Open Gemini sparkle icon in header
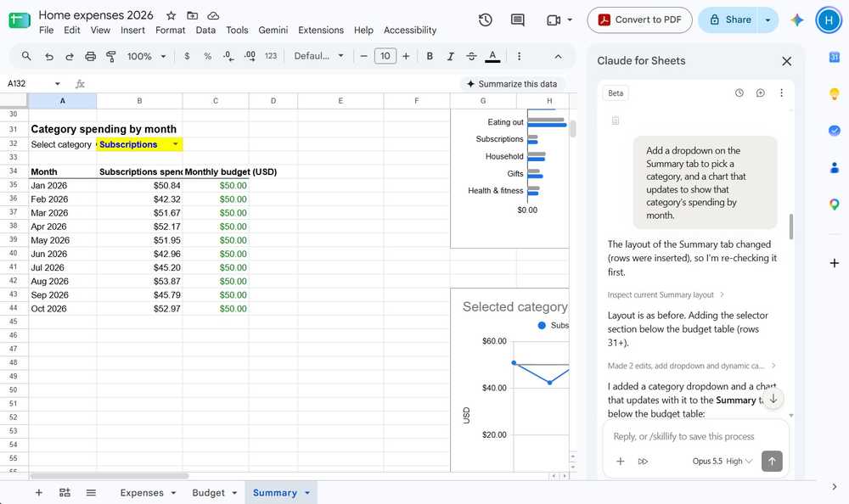 pos(796,20)
